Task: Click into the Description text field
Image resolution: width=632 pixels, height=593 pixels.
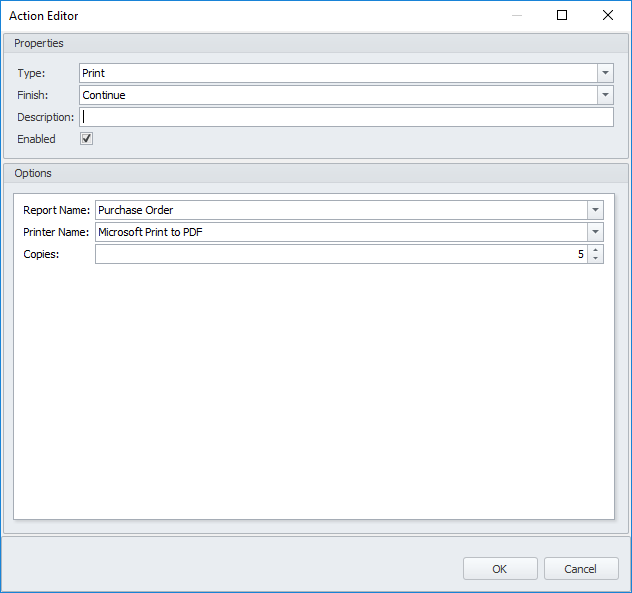Action: (346, 117)
